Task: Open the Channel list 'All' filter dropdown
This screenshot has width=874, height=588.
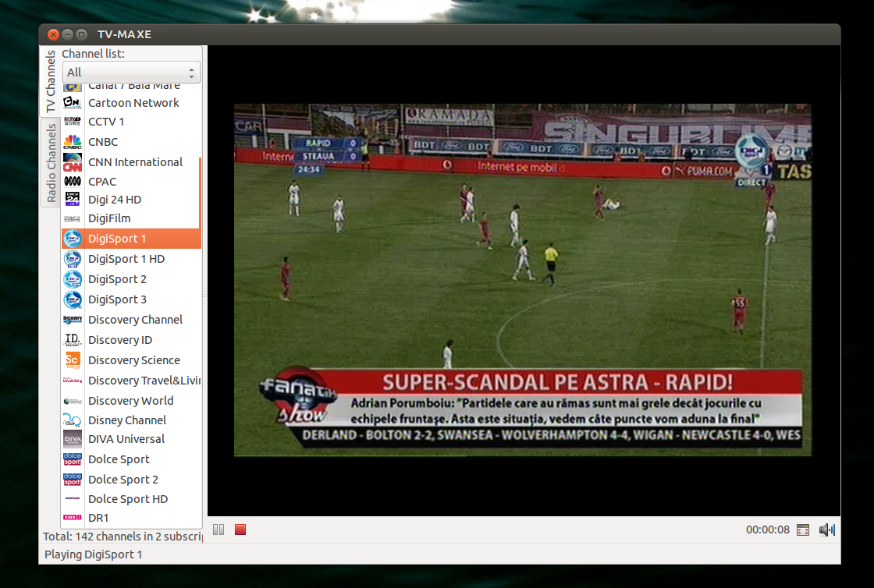Action: point(131,73)
